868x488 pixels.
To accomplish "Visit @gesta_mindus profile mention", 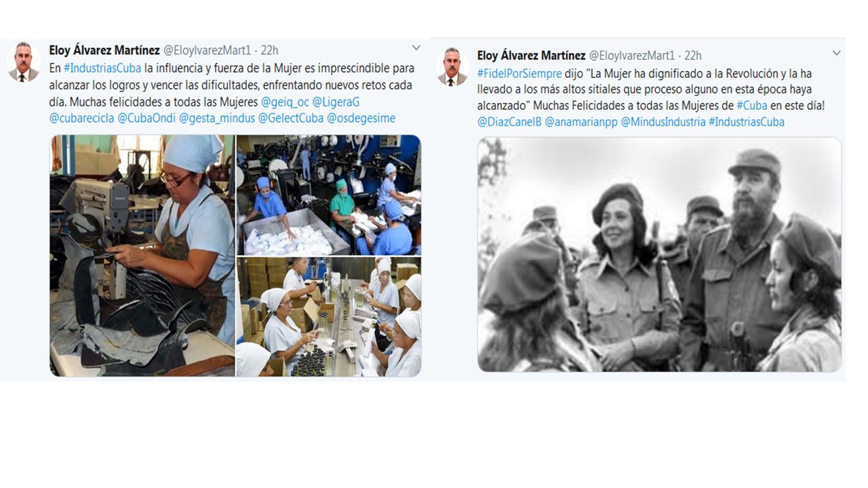I will (x=217, y=118).
